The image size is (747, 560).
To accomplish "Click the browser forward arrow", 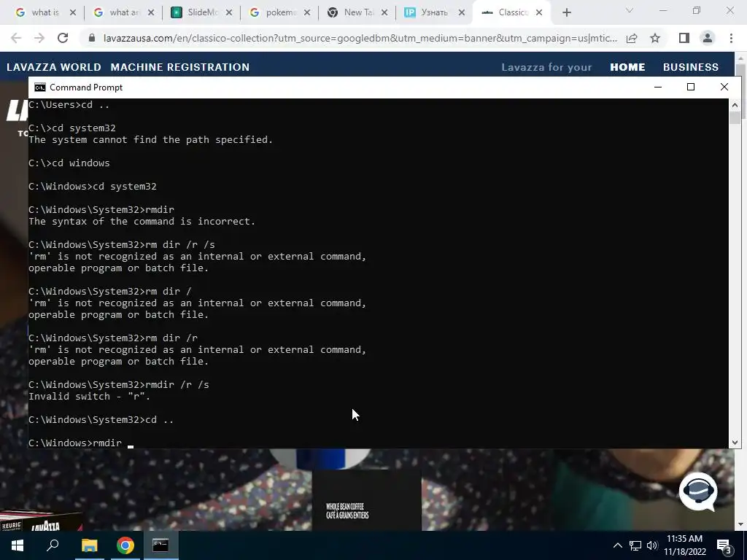I will coord(39,38).
